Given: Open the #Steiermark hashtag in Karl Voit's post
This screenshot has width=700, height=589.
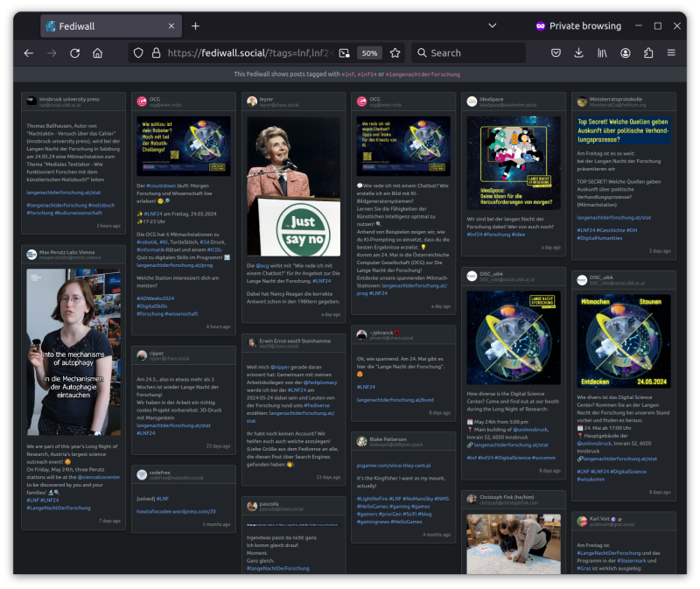Looking at the screenshot, I should coord(631,561).
